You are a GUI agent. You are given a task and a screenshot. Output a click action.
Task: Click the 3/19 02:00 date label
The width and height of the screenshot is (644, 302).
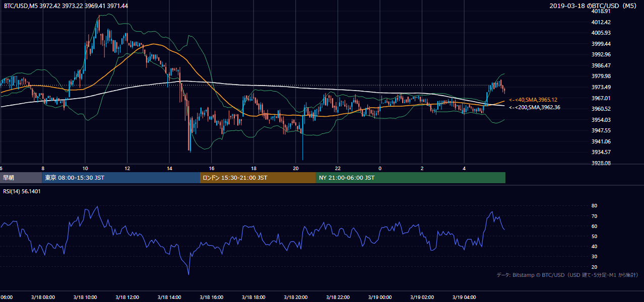(x=422, y=297)
